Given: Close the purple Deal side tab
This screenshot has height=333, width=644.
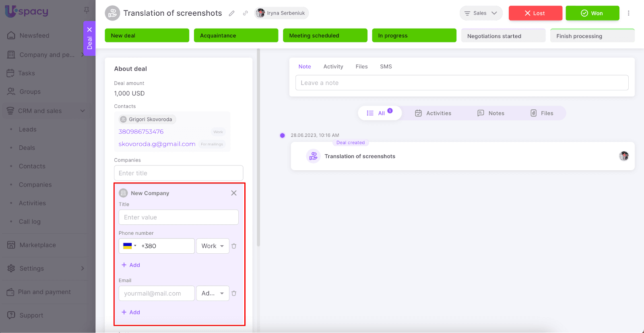Looking at the screenshot, I should click(89, 29).
